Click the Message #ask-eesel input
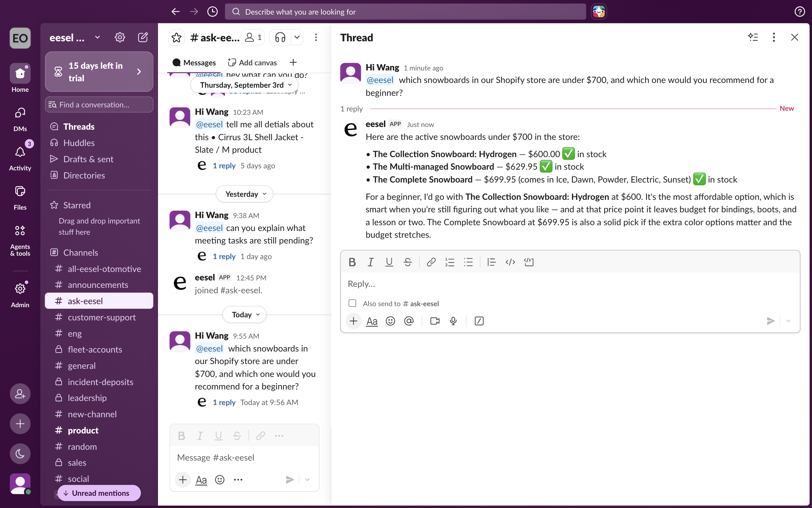 [x=244, y=458]
